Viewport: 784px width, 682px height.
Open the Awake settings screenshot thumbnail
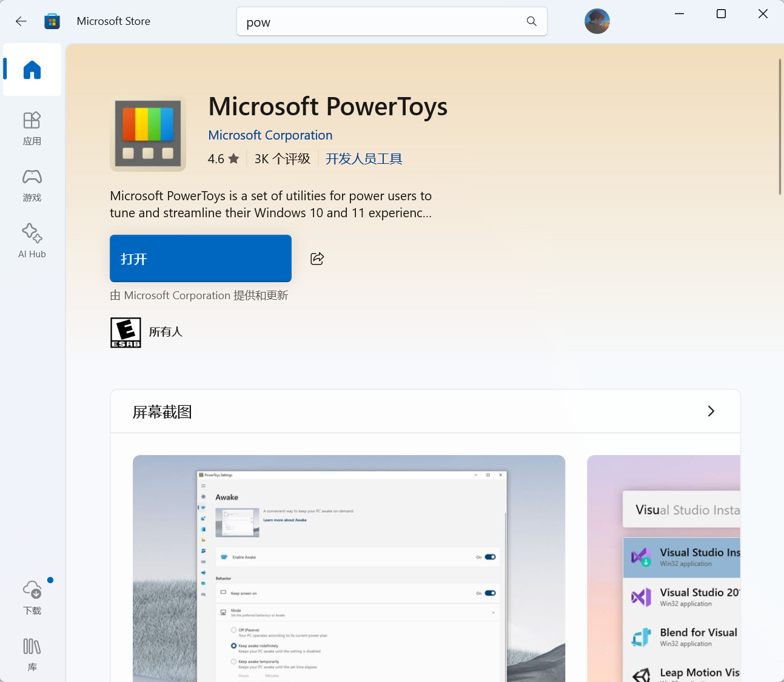(349, 568)
